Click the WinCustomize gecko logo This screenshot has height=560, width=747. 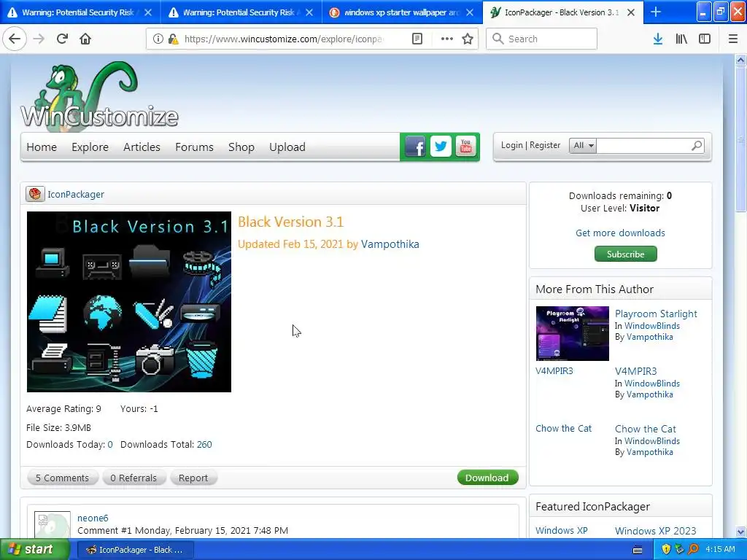point(99,96)
